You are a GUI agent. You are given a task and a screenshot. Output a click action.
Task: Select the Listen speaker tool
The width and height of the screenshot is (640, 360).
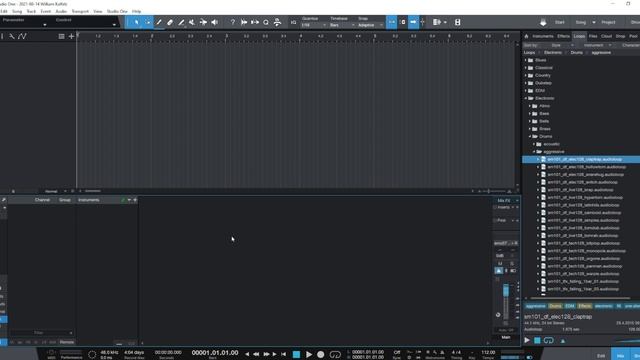click(x=214, y=22)
